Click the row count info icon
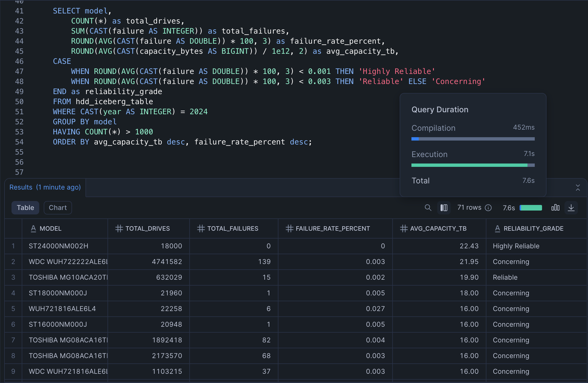 click(489, 208)
